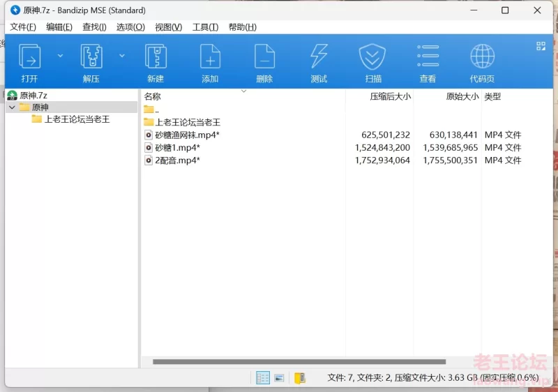Click the original size 1,539,685,965

(450, 148)
